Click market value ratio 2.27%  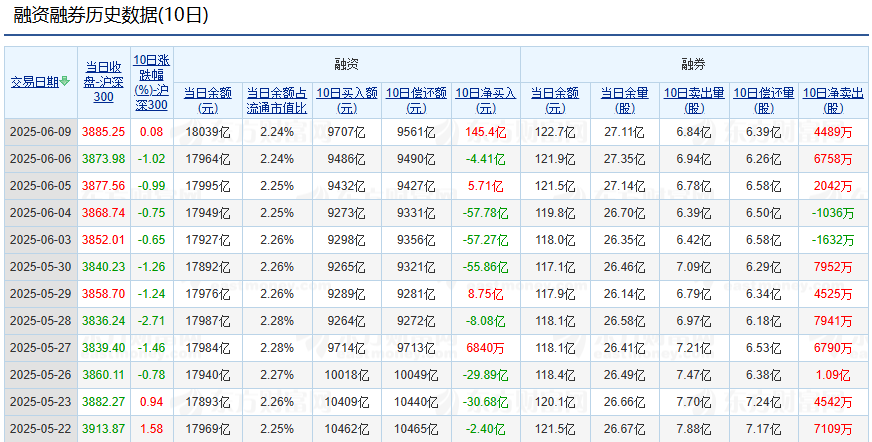[277, 375]
